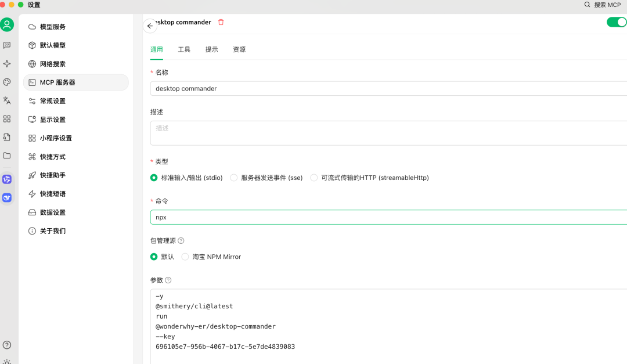Select 可流式传输的HTTP transport type

pyautogui.click(x=313, y=178)
